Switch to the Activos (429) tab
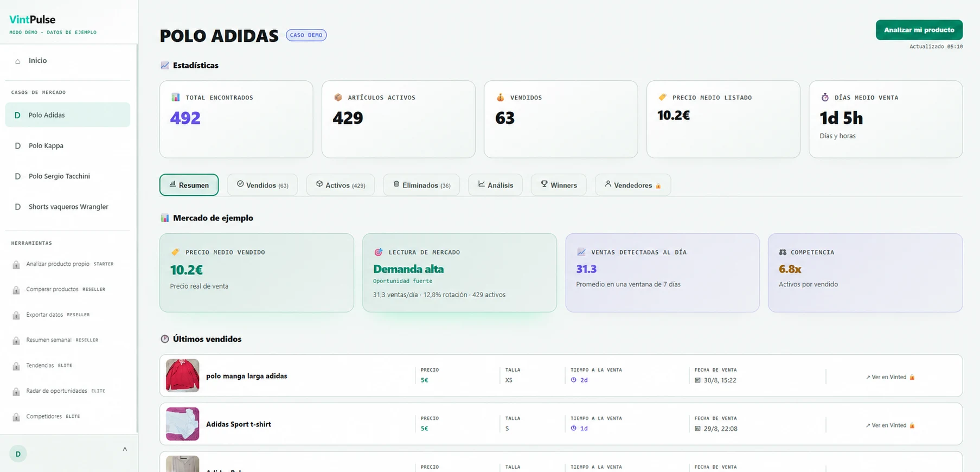 341,185
